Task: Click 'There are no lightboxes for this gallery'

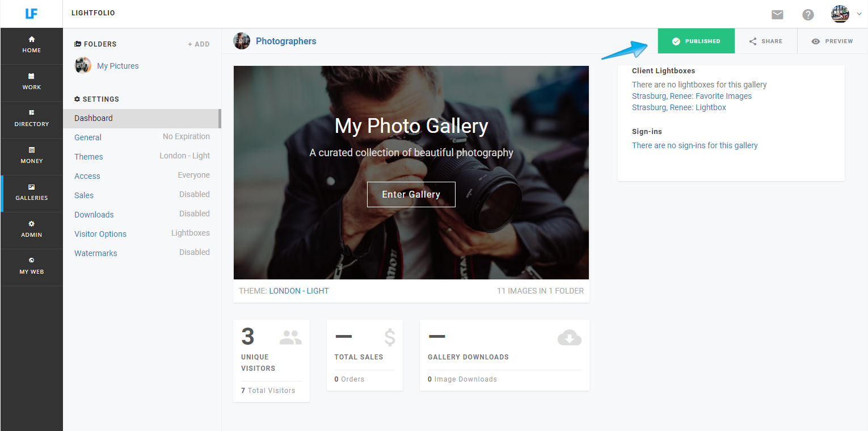Action: 700,85
